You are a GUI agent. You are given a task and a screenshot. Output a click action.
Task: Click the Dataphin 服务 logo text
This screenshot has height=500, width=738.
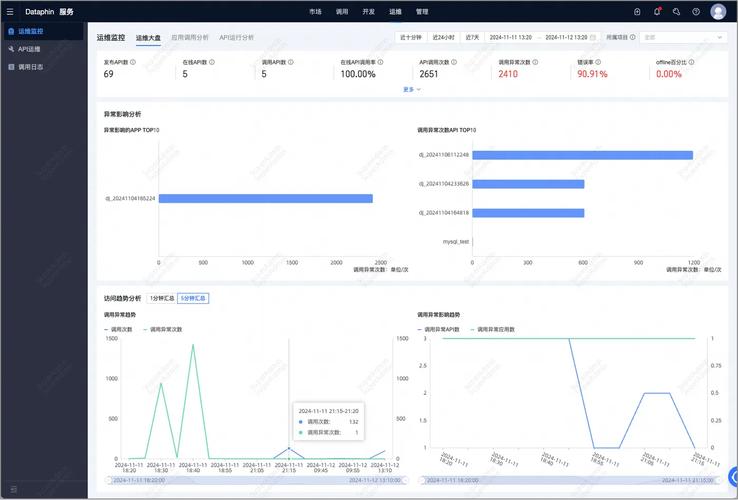[x=49, y=12]
